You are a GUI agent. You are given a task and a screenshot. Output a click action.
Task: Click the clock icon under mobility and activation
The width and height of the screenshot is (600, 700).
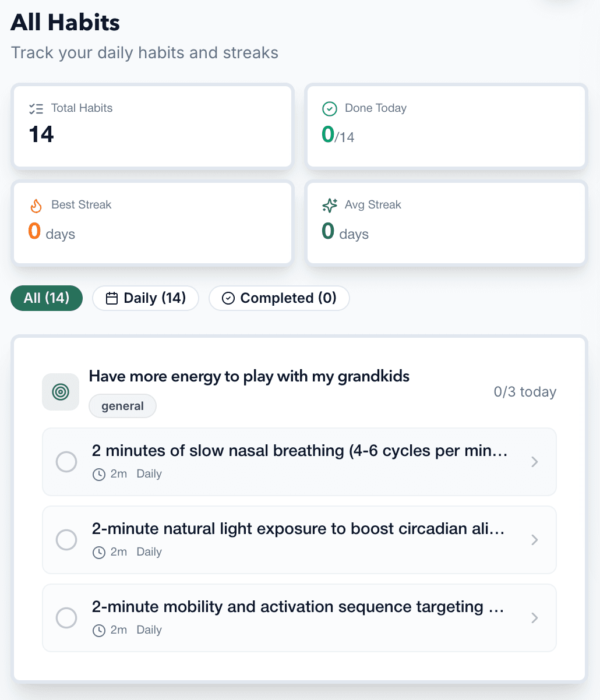coord(99,631)
